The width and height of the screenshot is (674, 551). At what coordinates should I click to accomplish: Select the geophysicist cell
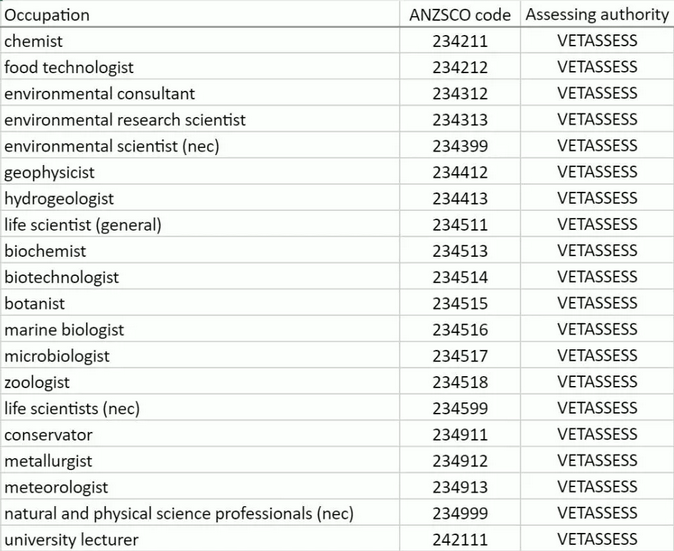(200, 172)
